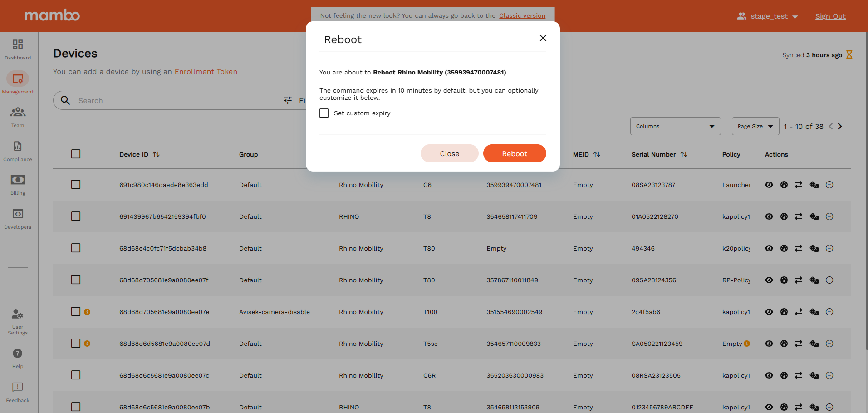
Task: Open the Team section in sidebar
Action: pos(18,112)
